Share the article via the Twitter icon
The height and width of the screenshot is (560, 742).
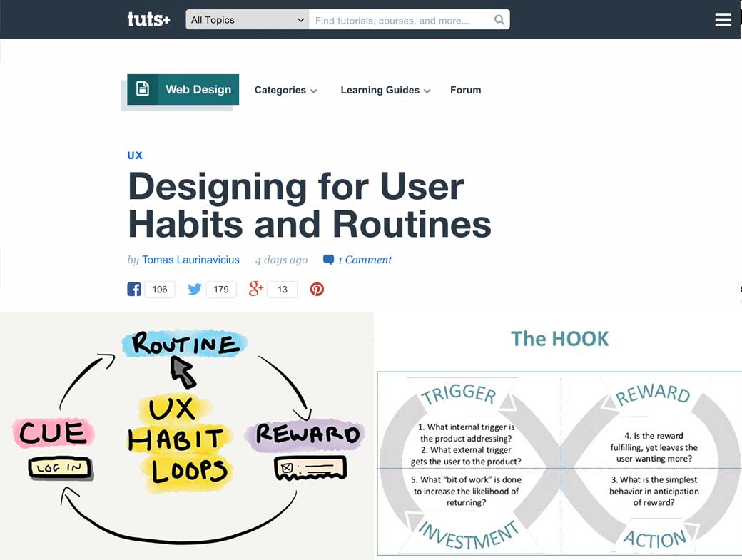194,289
